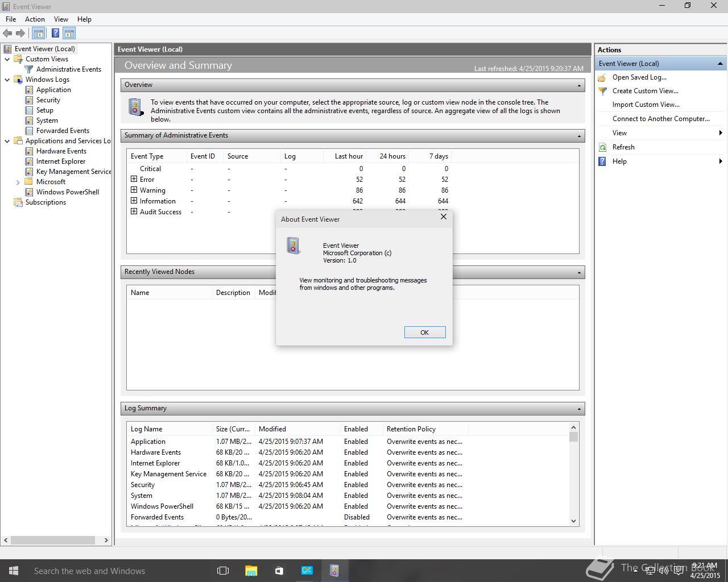728x582 pixels.
Task: Collapse the Recently Viewed Nodes section
Action: (x=579, y=272)
